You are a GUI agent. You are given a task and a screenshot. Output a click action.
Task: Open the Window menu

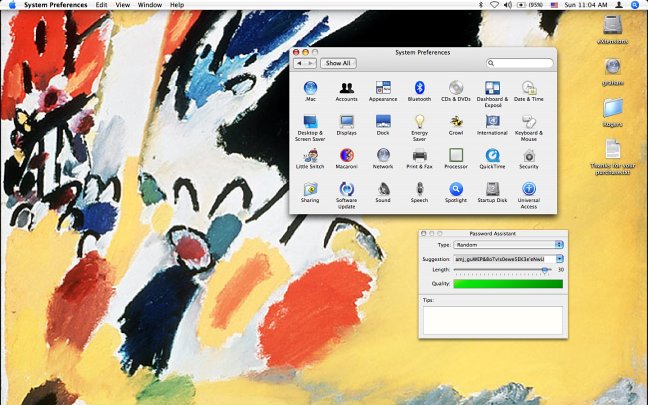(x=150, y=5)
